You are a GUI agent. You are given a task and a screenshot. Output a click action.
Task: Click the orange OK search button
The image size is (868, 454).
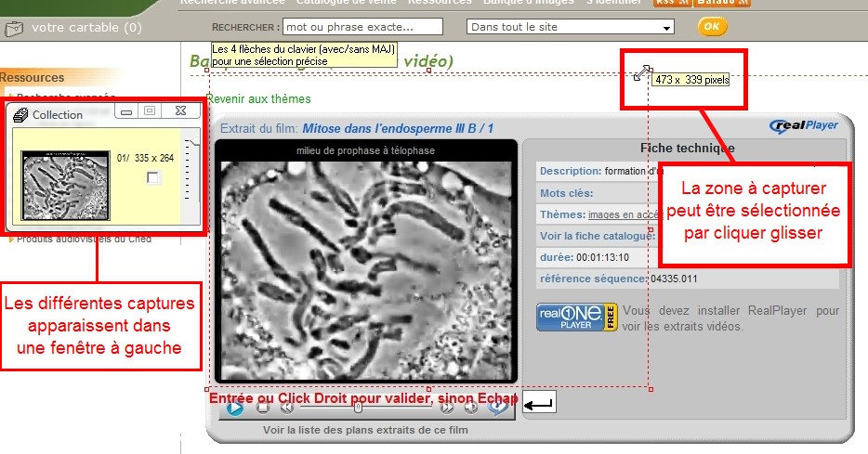(712, 26)
